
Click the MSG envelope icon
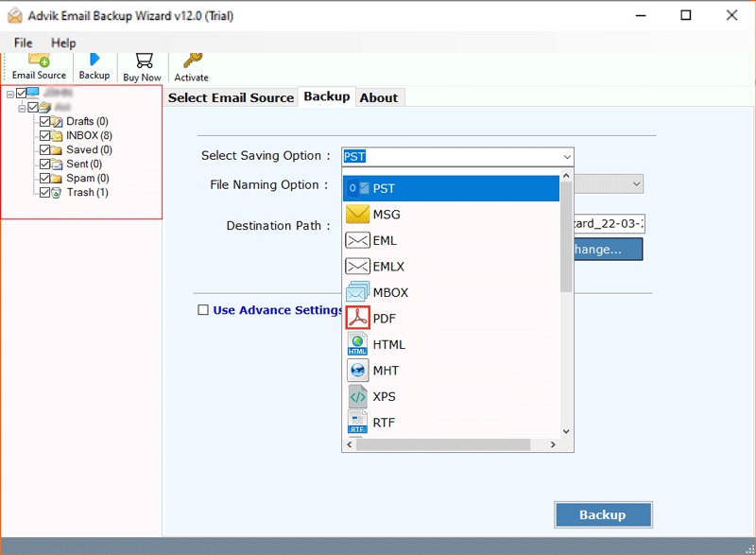[x=358, y=214]
